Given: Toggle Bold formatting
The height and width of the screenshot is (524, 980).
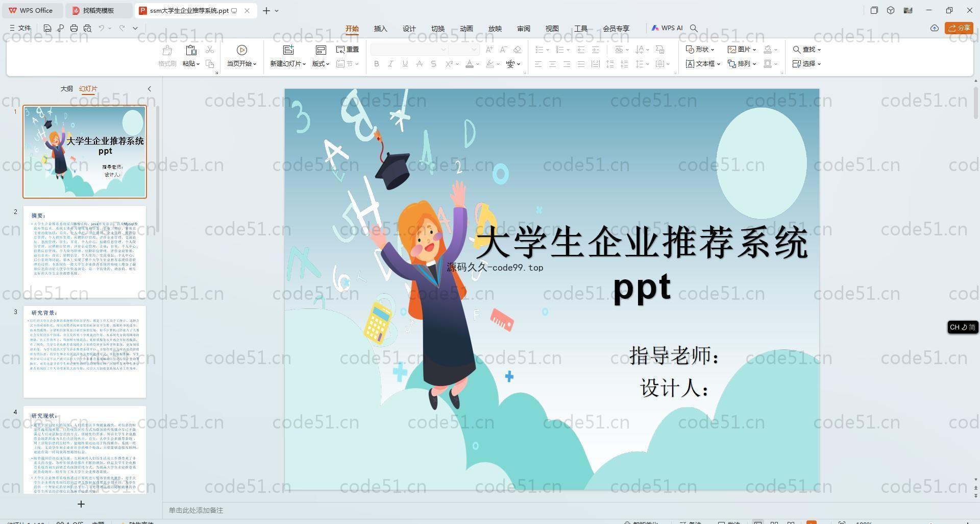Looking at the screenshot, I should pyautogui.click(x=377, y=64).
